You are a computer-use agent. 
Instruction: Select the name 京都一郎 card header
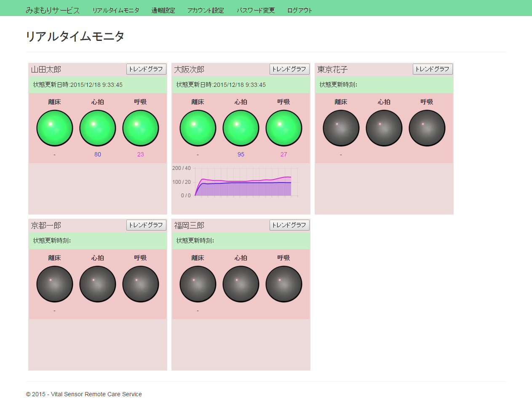(x=46, y=226)
